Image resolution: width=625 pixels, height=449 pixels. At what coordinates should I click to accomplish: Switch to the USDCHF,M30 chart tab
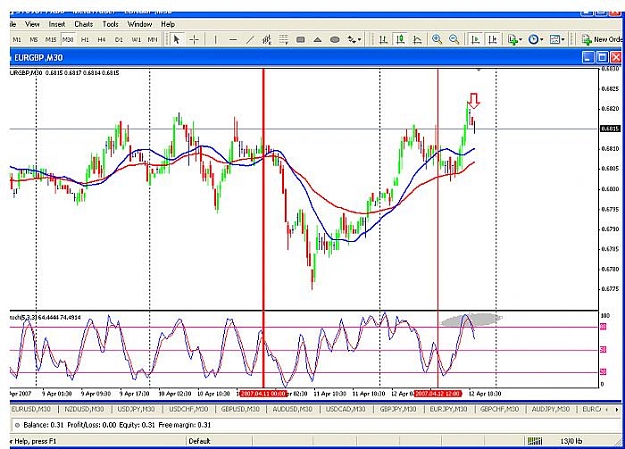click(189, 409)
